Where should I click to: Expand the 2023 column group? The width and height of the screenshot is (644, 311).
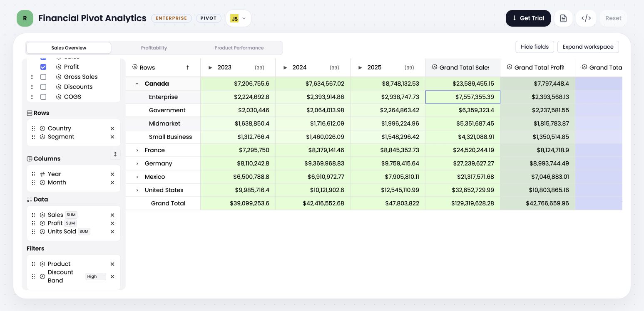pos(210,67)
